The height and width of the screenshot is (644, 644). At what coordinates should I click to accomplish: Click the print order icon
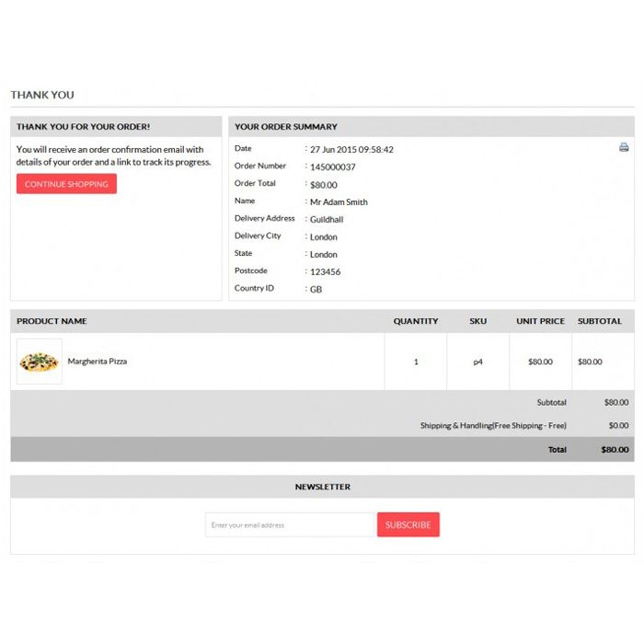pos(624,147)
